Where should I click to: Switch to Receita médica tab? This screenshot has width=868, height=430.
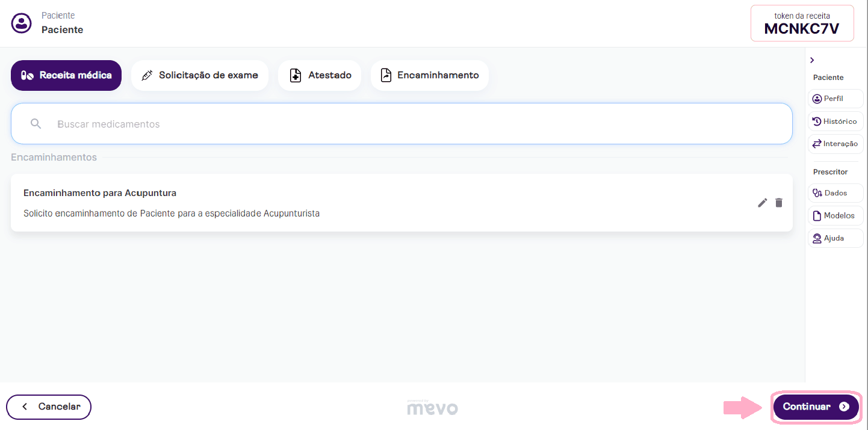(x=66, y=76)
